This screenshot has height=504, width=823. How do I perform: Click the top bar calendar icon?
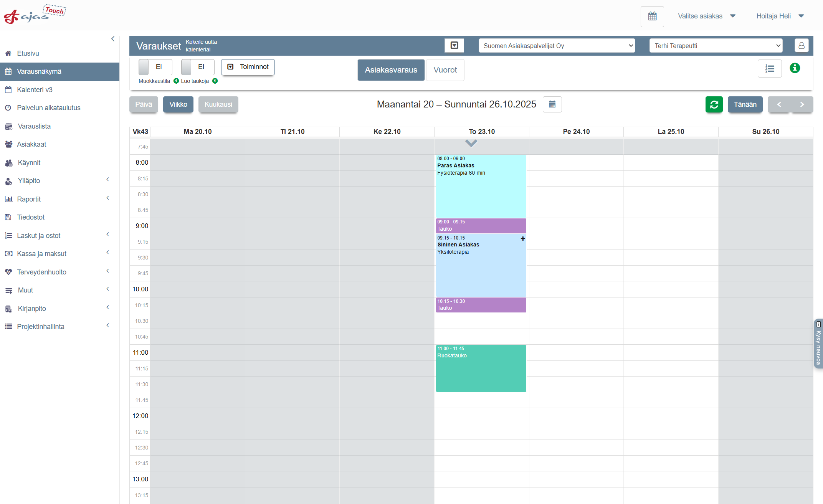[x=652, y=16]
